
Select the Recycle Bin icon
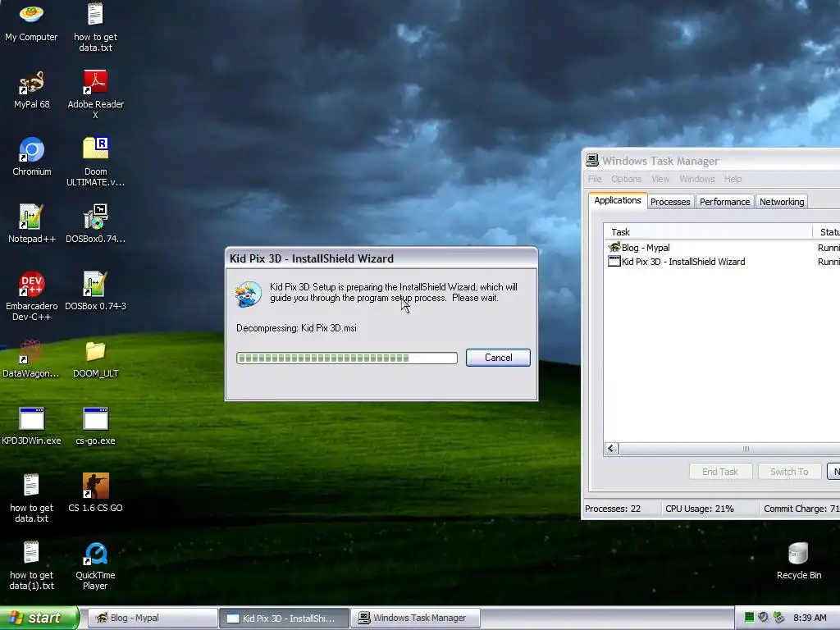[x=798, y=560]
